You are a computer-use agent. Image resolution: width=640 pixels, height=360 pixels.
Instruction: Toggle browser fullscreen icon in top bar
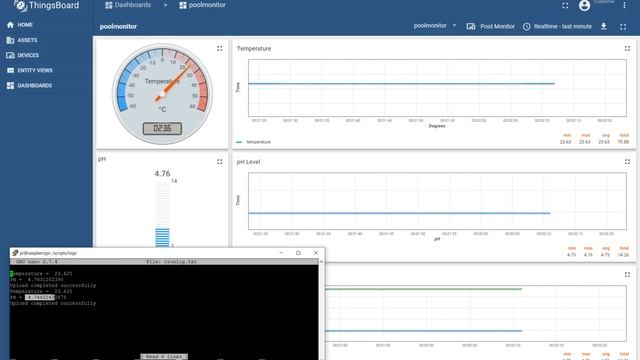click(565, 5)
